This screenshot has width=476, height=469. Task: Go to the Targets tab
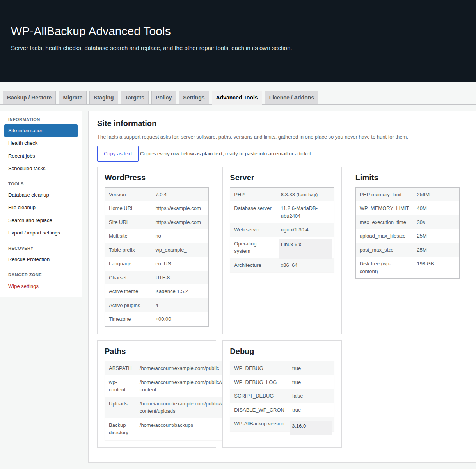135,98
